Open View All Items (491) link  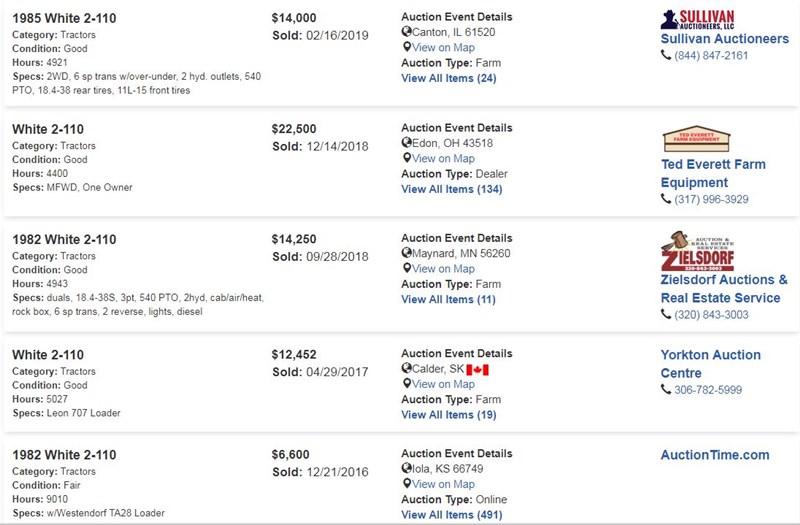(x=452, y=514)
